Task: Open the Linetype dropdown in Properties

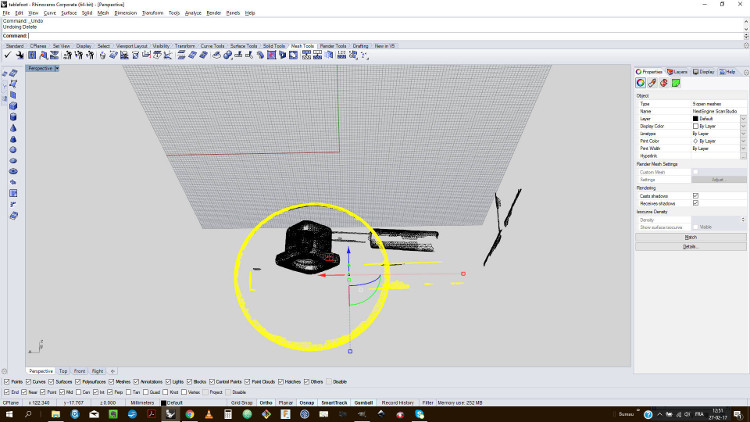Action: [743, 134]
